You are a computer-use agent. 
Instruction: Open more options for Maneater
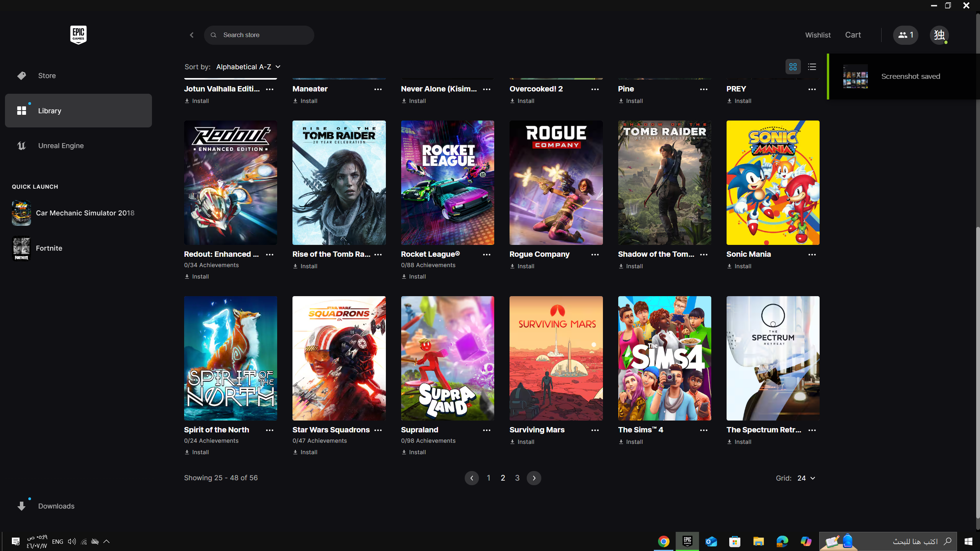pos(378,89)
